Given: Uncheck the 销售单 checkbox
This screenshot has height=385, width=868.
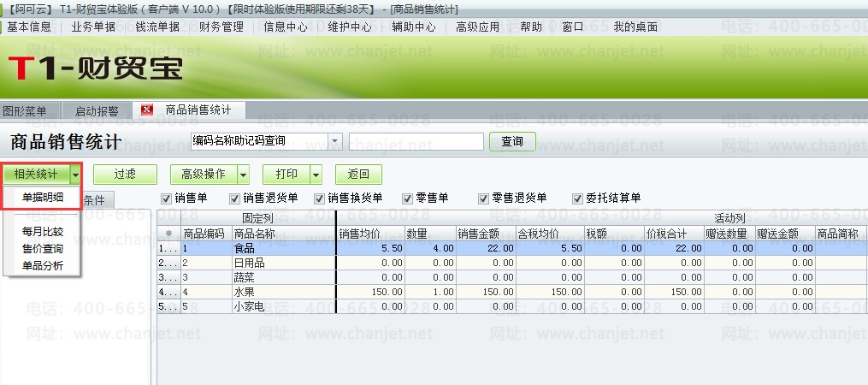Looking at the screenshot, I should tap(166, 198).
